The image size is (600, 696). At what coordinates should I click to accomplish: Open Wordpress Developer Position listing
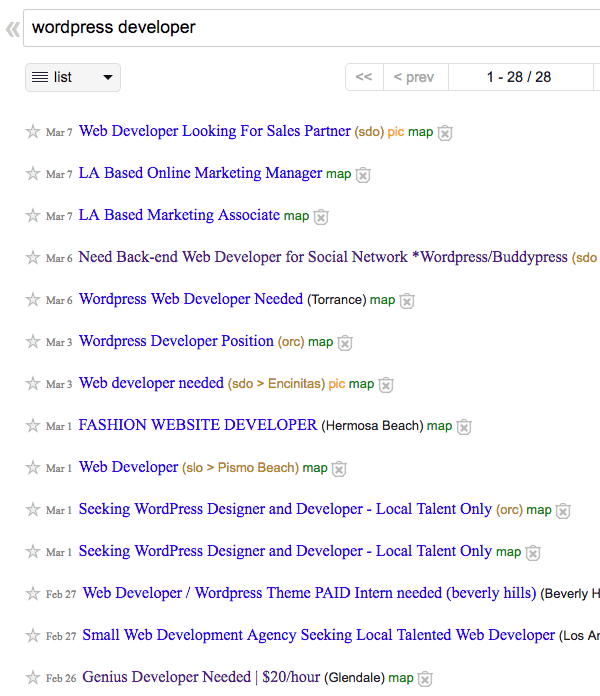[176, 341]
